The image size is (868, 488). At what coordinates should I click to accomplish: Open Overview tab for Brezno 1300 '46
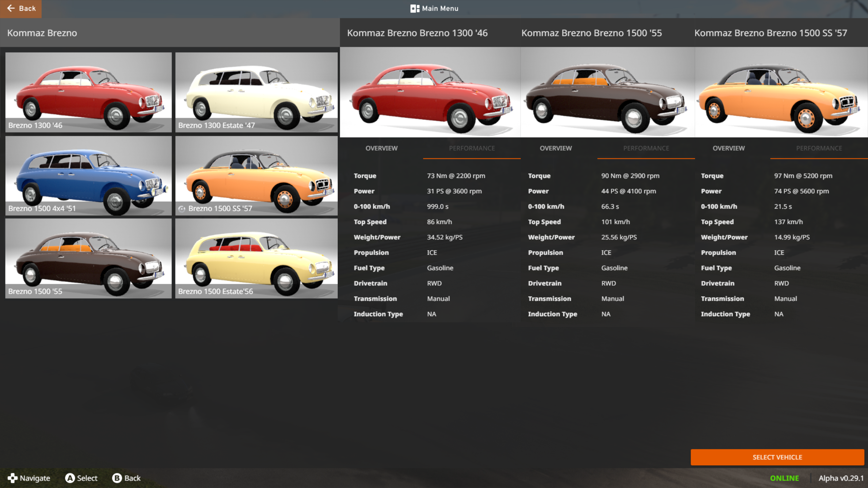pos(381,148)
